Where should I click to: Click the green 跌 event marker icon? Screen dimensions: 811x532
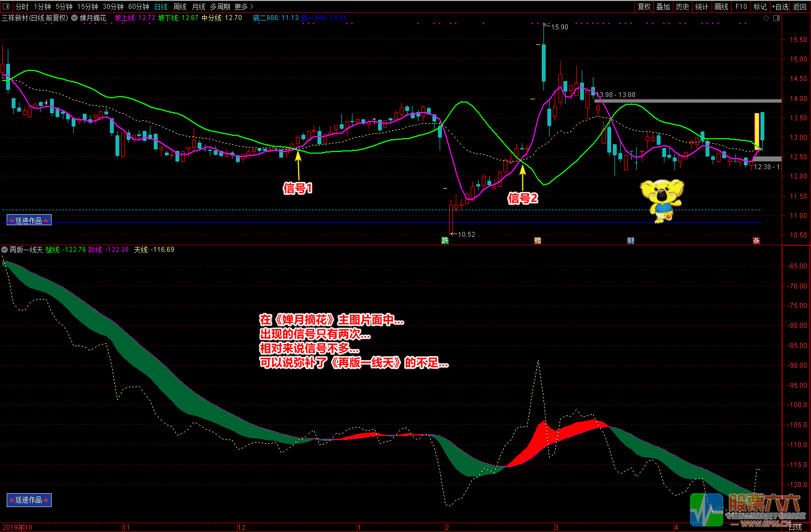click(x=445, y=240)
